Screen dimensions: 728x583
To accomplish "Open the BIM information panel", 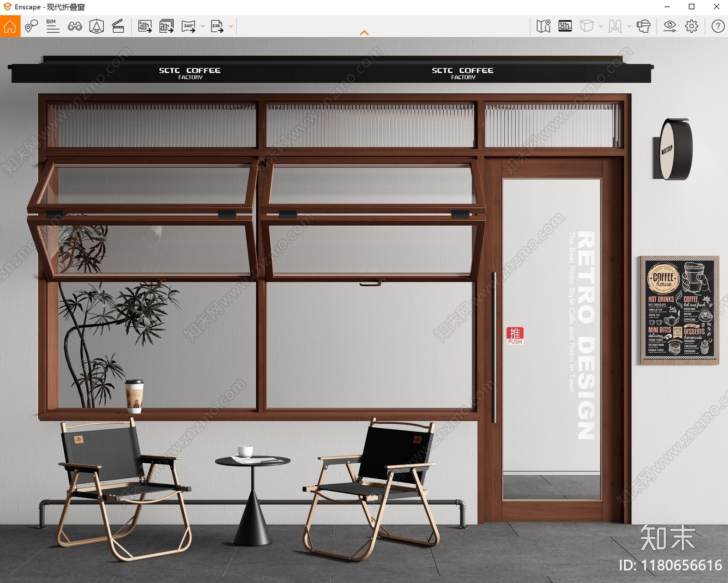I will click(53, 26).
